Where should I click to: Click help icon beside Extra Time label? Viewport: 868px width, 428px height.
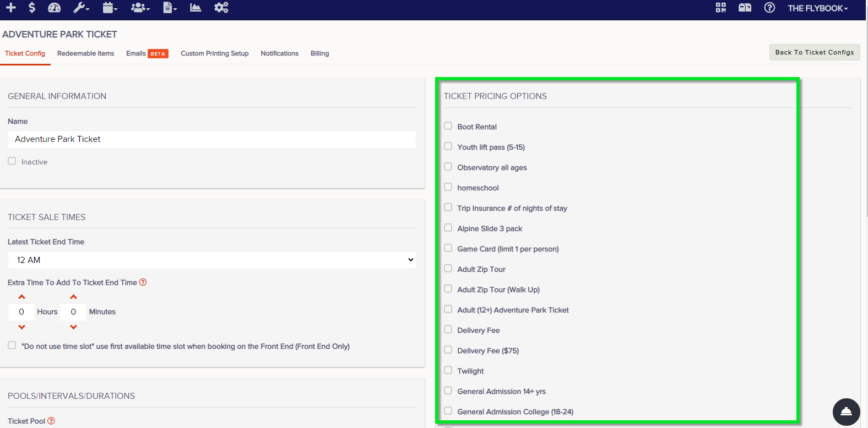point(143,282)
